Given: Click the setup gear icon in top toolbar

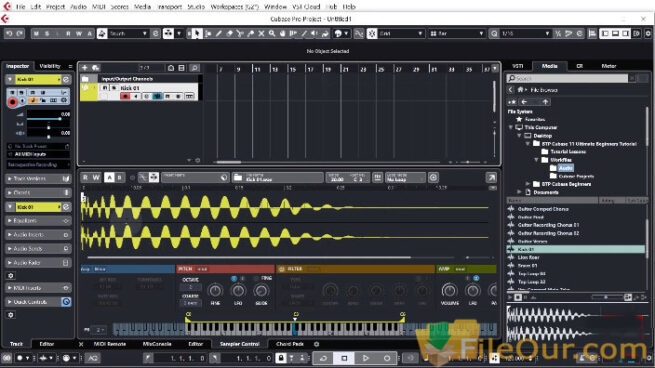Looking at the screenshot, I should click(x=648, y=33).
